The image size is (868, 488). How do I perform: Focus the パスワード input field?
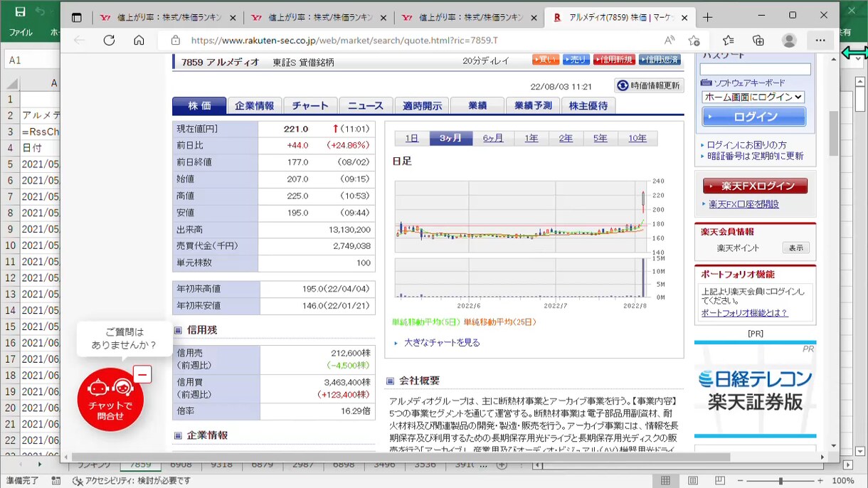point(755,69)
